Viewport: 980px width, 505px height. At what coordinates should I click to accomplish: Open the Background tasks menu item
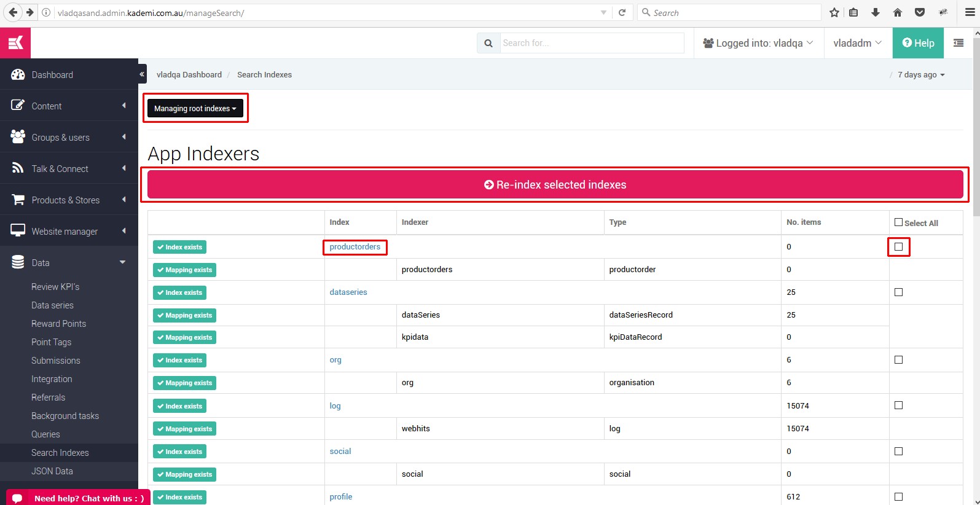coord(65,415)
